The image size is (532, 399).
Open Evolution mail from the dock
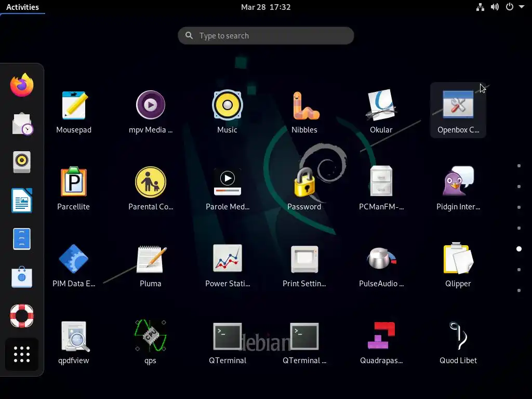click(x=22, y=124)
